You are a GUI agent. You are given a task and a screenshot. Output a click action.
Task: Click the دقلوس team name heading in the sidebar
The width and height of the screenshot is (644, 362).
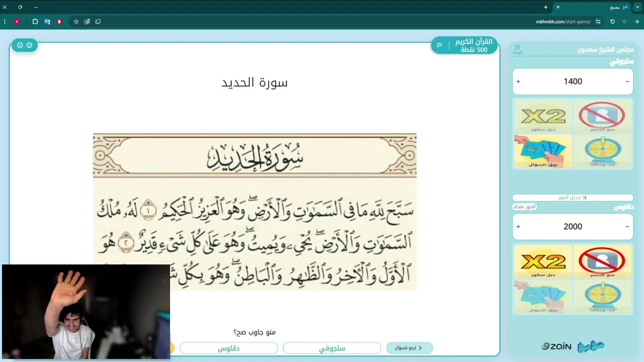click(623, 207)
